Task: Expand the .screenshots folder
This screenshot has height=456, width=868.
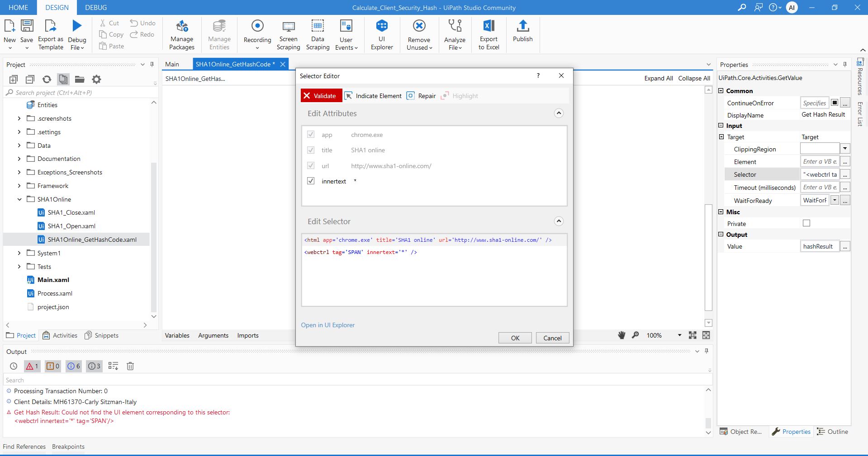Action: pyautogui.click(x=19, y=118)
